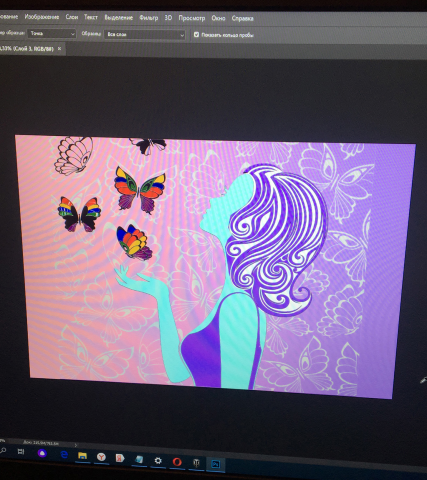Click the woman's purple swirled hair on canvas
The width and height of the screenshot is (427, 480).
tap(277, 240)
